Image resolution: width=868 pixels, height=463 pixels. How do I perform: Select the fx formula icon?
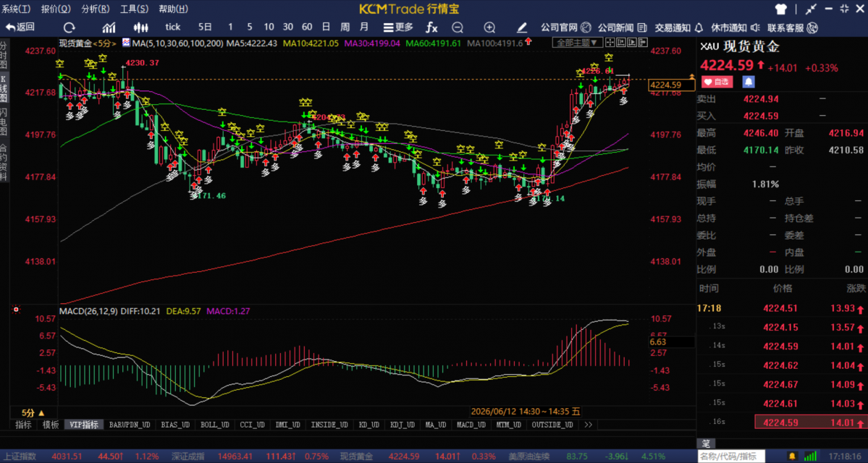pyautogui.click(x=431, y=27)
